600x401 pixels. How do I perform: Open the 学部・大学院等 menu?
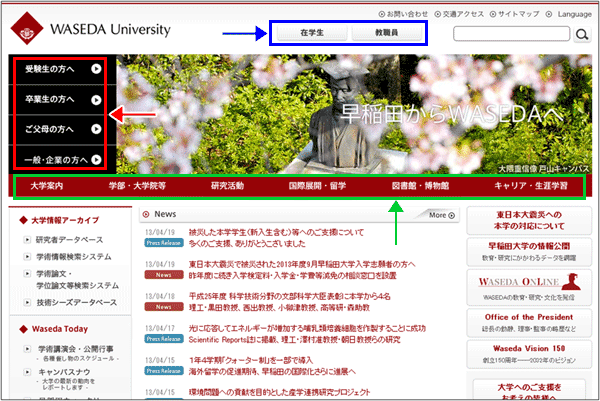pos(137,186)
